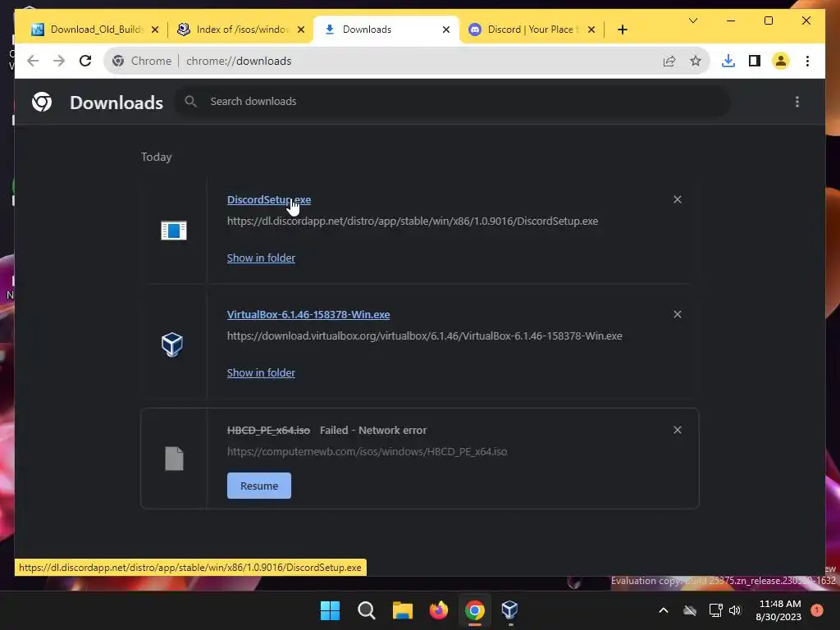The image size is (840, 630).
Task: Click the HBCD_PE_x64.iso file name
Action: (268, 430)
